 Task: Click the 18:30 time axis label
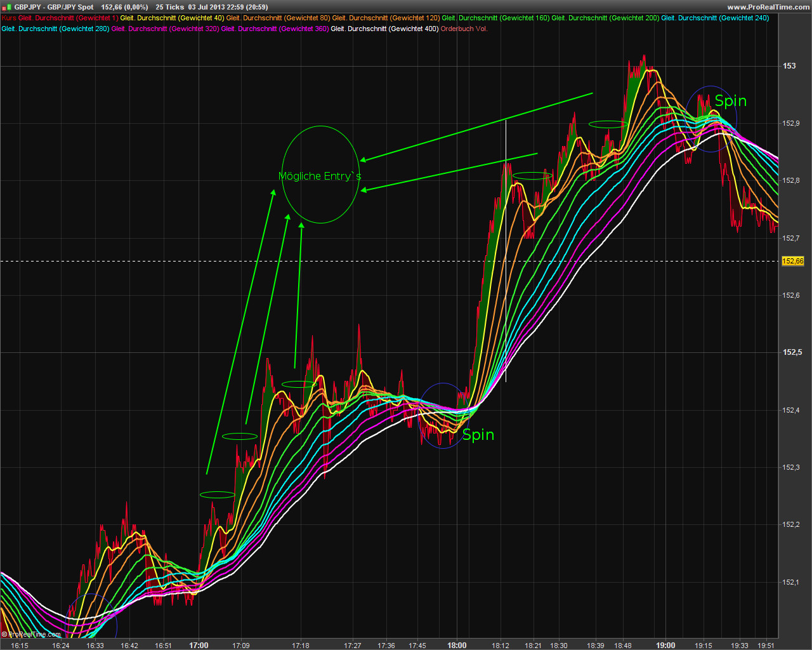[x=559, y=646]
